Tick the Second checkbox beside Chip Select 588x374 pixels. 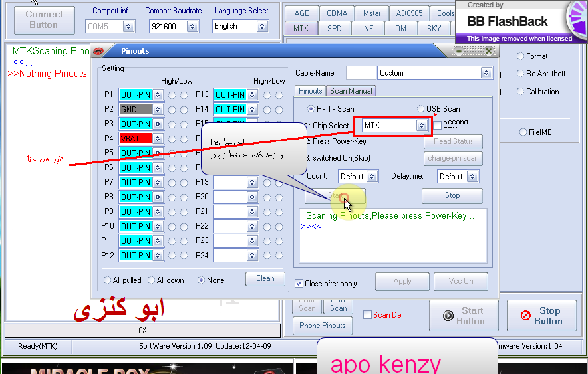pyautogui.click(x=437, y=125)
